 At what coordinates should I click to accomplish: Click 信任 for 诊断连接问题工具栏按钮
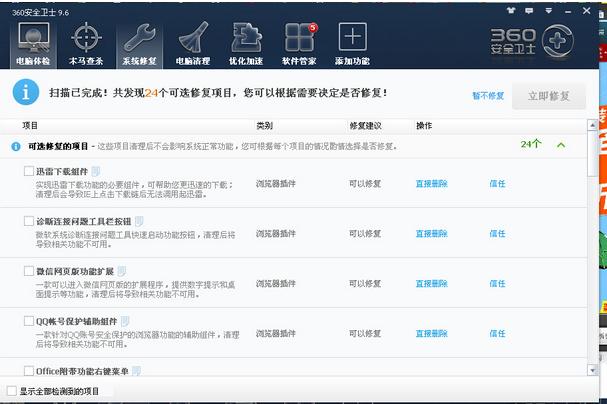point(497,233)
